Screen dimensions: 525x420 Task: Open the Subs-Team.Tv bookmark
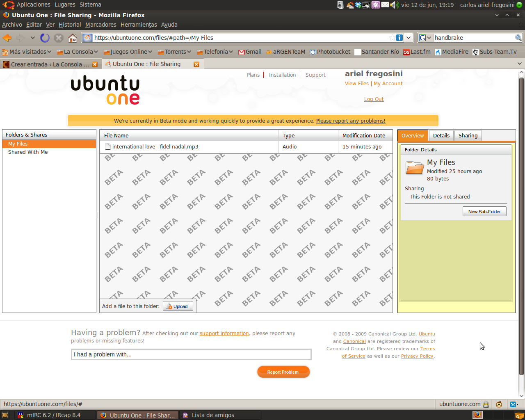pos(495,52)
